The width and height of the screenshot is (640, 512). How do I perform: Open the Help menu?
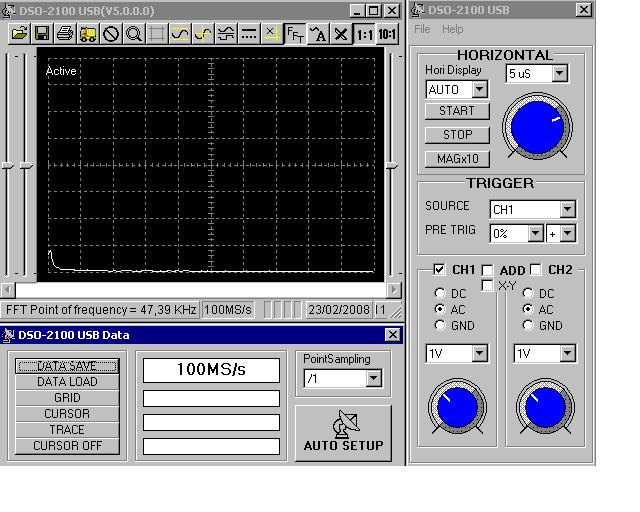[452, 29]
